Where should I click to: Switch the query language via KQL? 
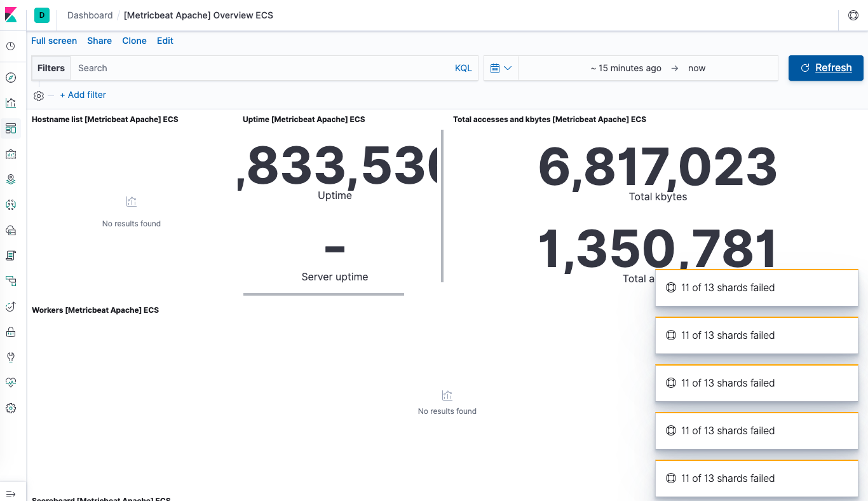point(463,68)
